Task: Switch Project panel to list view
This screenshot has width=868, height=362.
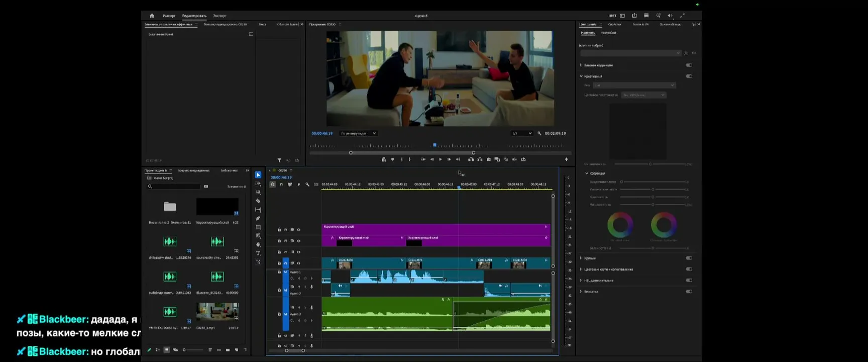Action: 158,350
